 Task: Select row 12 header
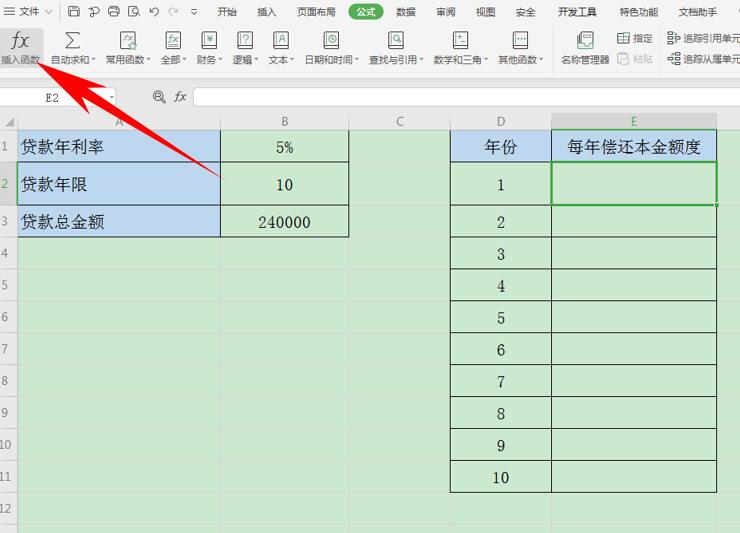pyautogui.click(x=8, y=508)
